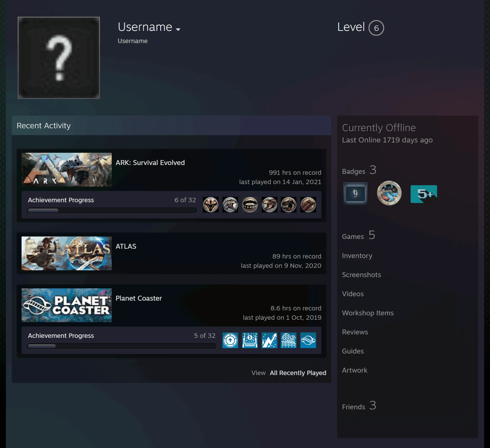Viewport: 490px width, 448px height.
Task: Open ARK: Survival Evolved title link
Action: (150, 163)
